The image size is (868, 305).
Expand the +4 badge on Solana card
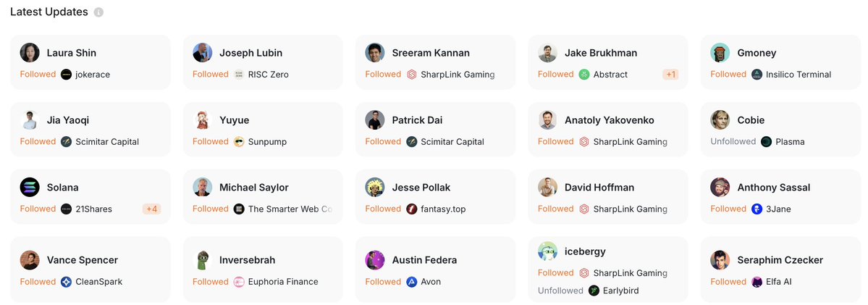pos(152,209)
